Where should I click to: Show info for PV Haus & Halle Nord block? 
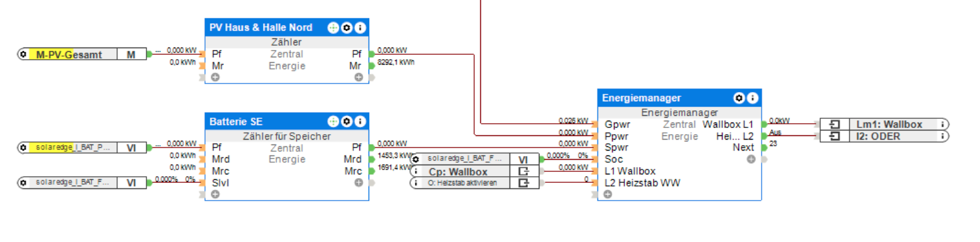point(360,27)
